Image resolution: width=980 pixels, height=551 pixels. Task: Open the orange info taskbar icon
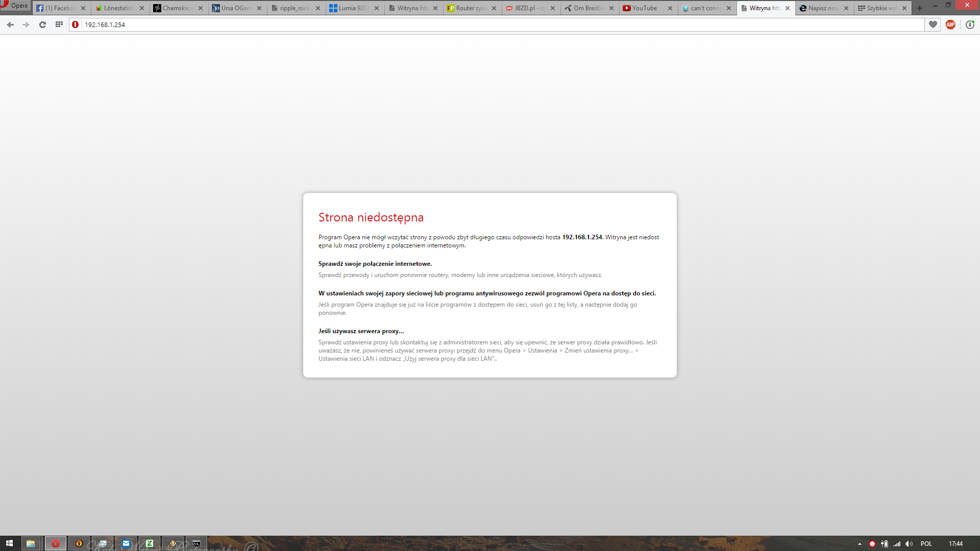[x=79, y=543]
